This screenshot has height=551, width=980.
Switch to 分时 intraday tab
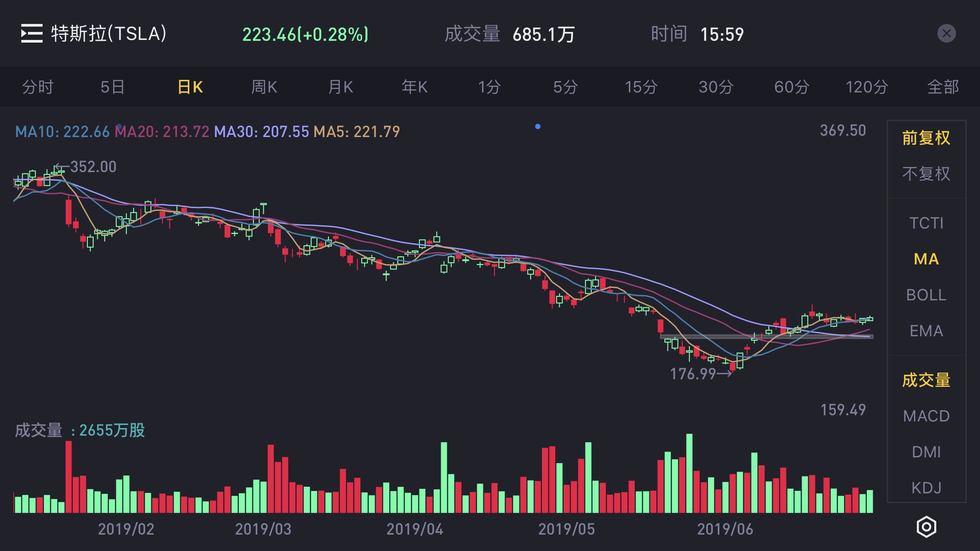point(38,87)
